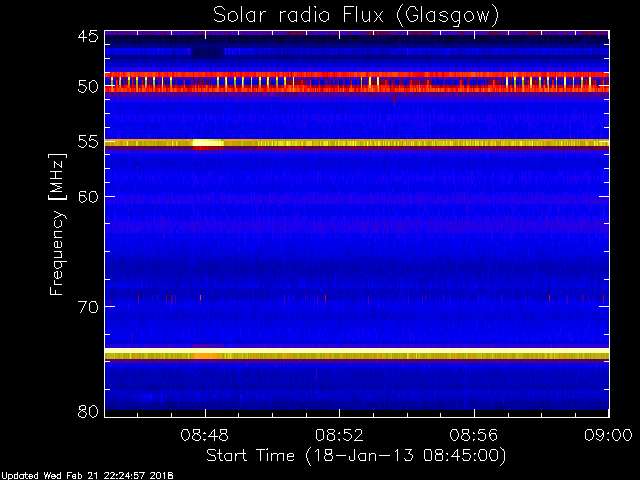640x480 pixels.
Task: Click the 'Start Time (18-Jan-13 08:45:00)' label
Action: pos(356,456)
